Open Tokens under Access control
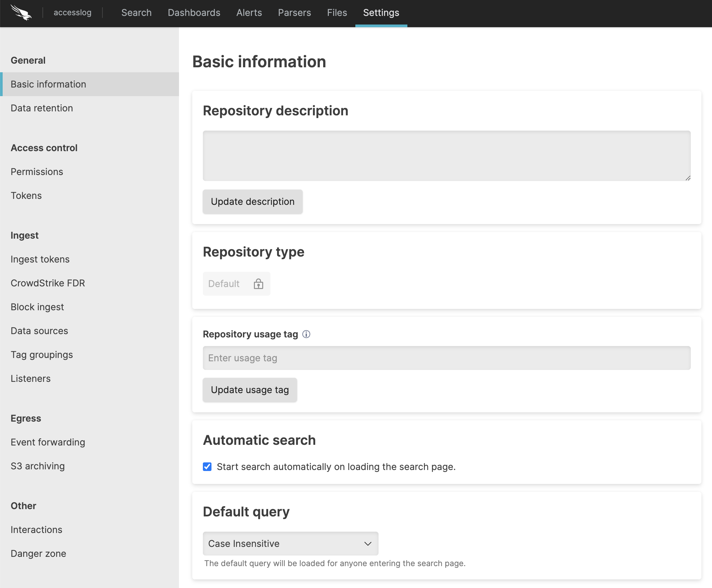This screenshot has width=712, height=588. point(89,196)
